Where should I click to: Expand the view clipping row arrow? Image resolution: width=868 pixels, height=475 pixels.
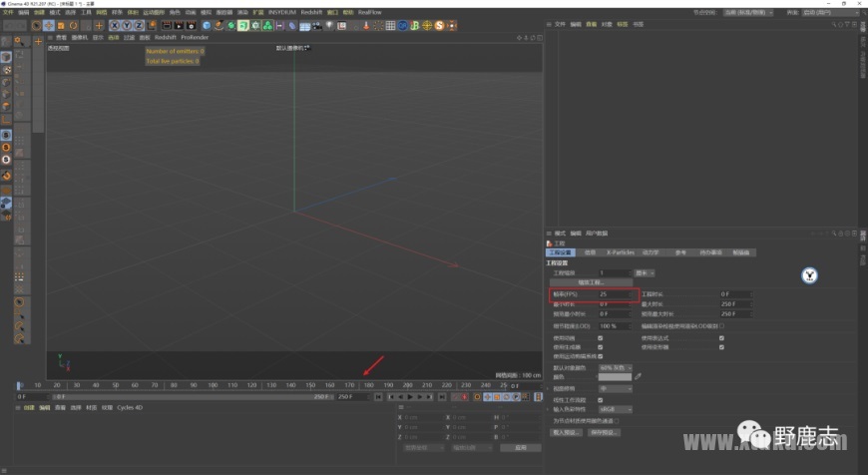pos(549,389)
